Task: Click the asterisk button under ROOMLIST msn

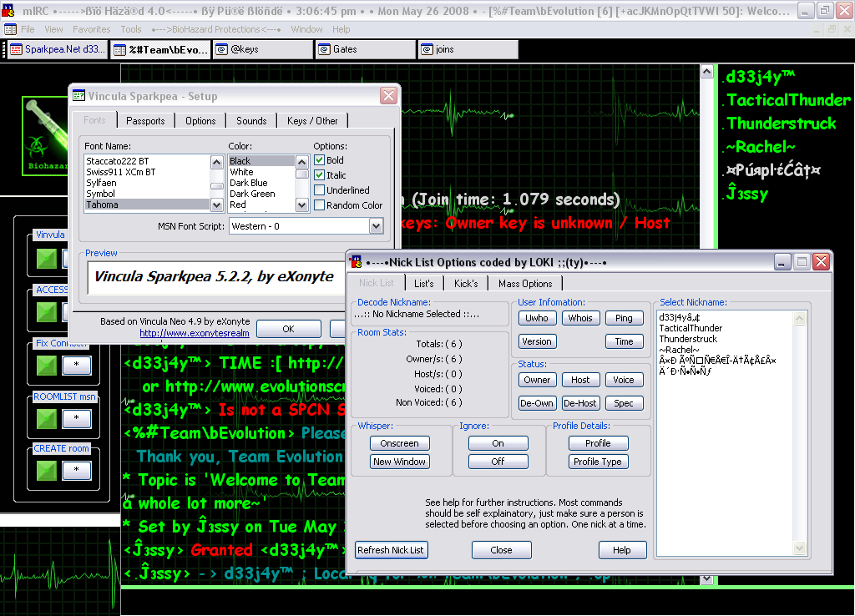Action: pyautogui.click(x=76, y=418)
